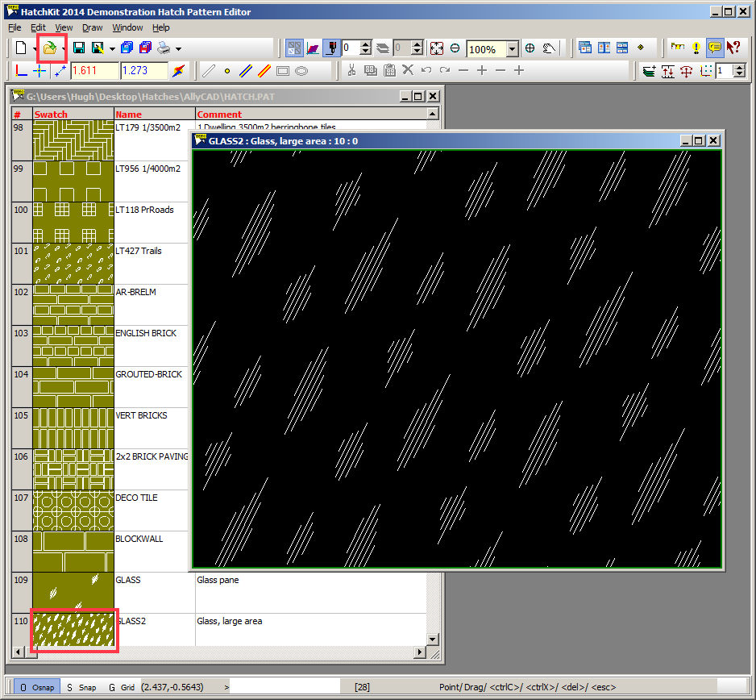Image resolution: width=756 pixels, height=700 pixels.
Task: Click the context help arrow icon
Action: click(733, 48)
